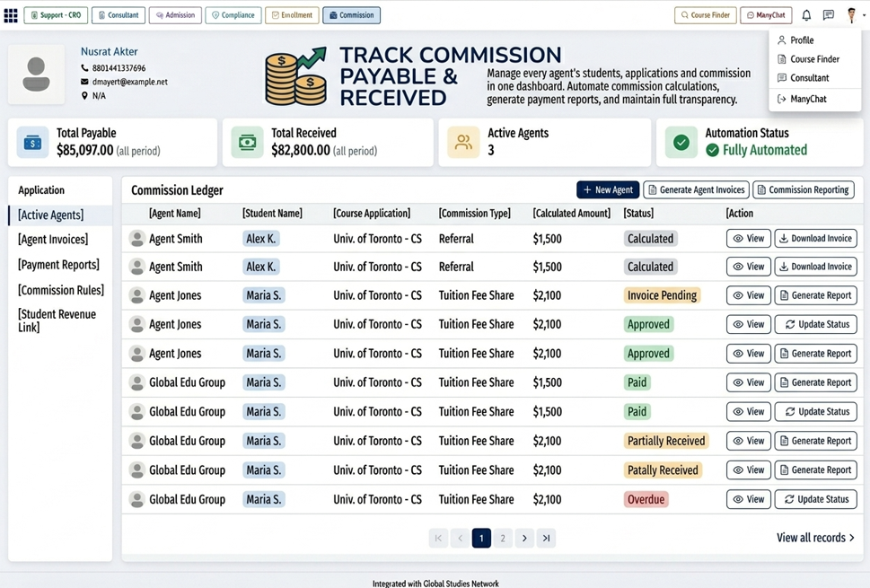
Task: Click the New Agent button
Action: 608,189
